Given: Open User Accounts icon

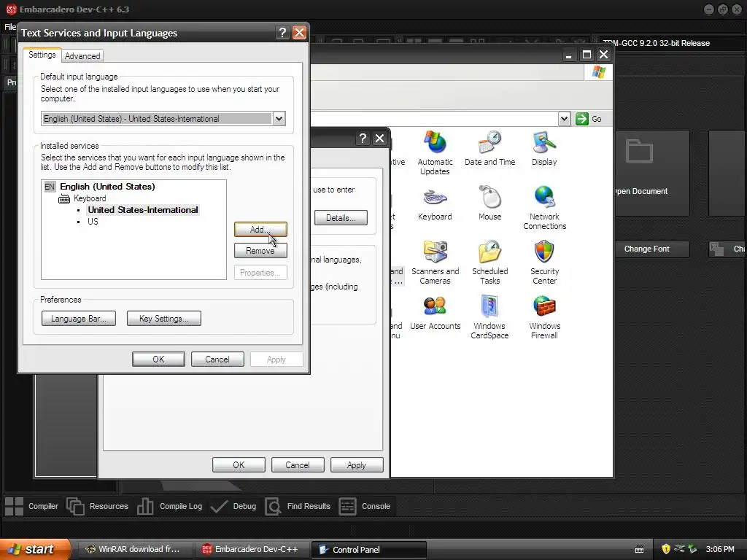Looking at the screenshot, I should click(x=435, y=313).
